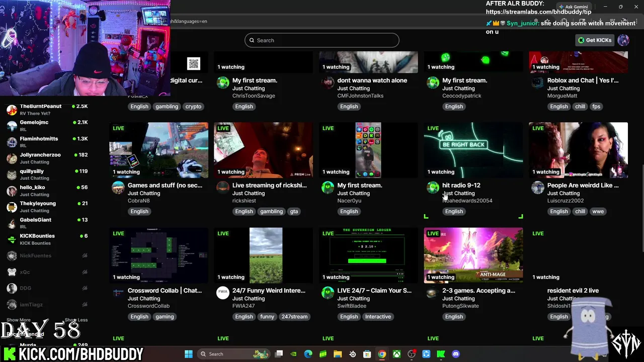
Task: Open the rickshiest live stream thumbnail
Action: point(264,150)
